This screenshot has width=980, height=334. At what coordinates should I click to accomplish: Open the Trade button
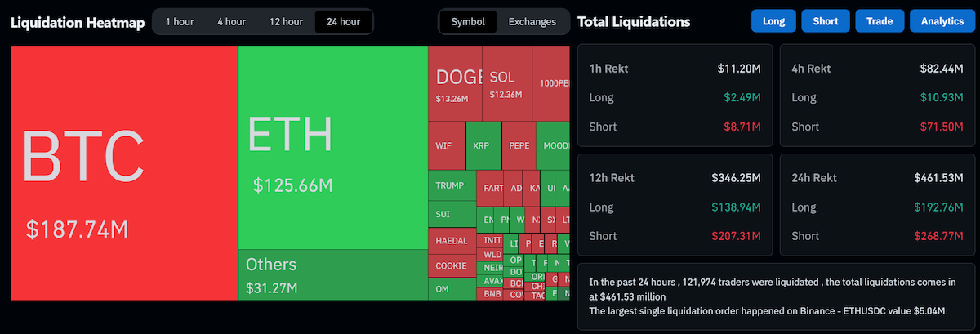(880, 21)
